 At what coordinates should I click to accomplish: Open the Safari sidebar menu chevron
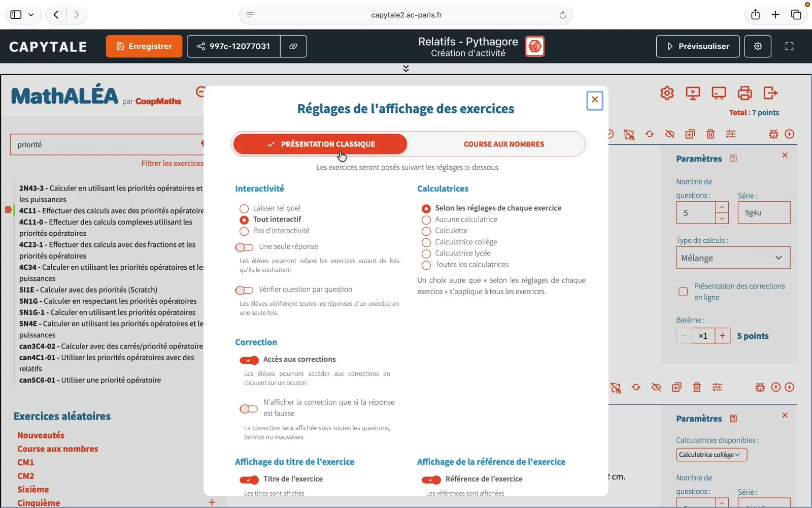coord(31,15)
